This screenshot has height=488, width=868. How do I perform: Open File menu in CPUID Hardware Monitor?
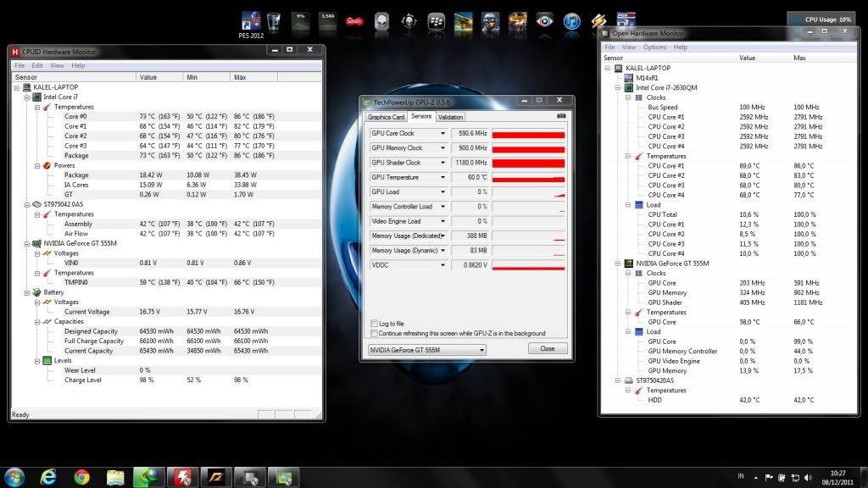19,66
